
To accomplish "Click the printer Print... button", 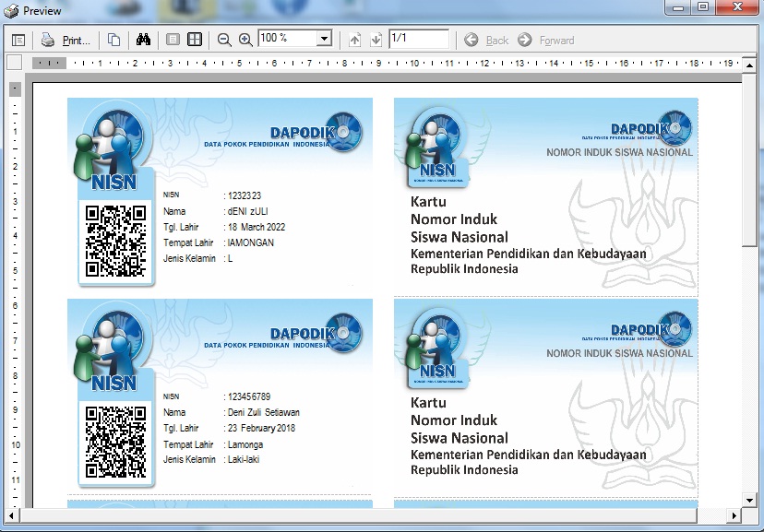I will pos(66,40).
